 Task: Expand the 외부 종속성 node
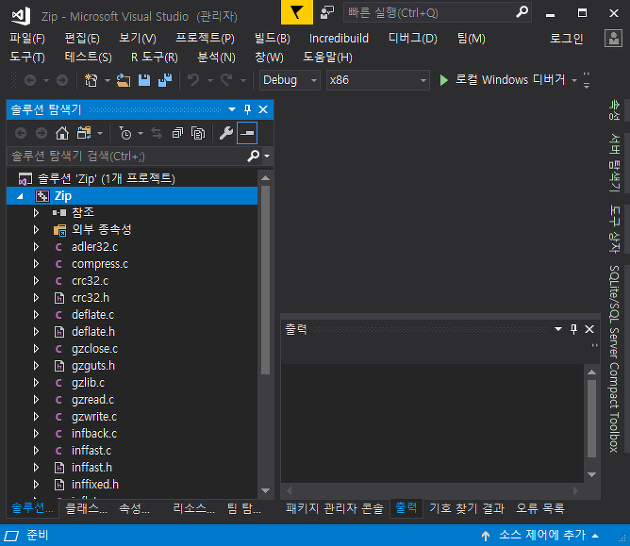37,230
